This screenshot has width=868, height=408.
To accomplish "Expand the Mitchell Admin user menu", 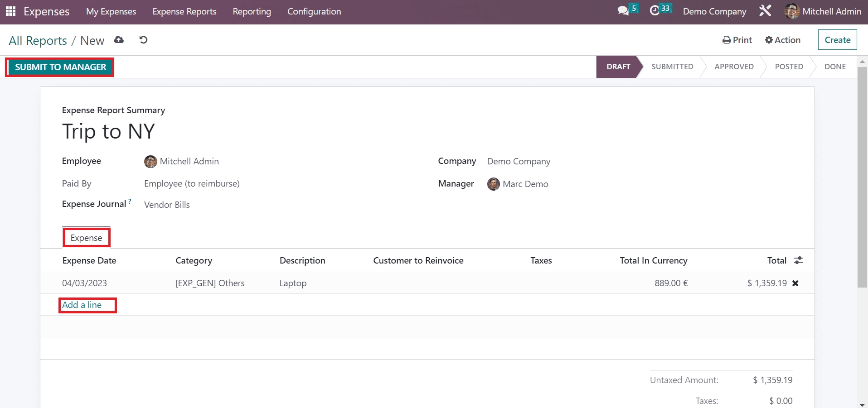I will click(x=823, y=11).
